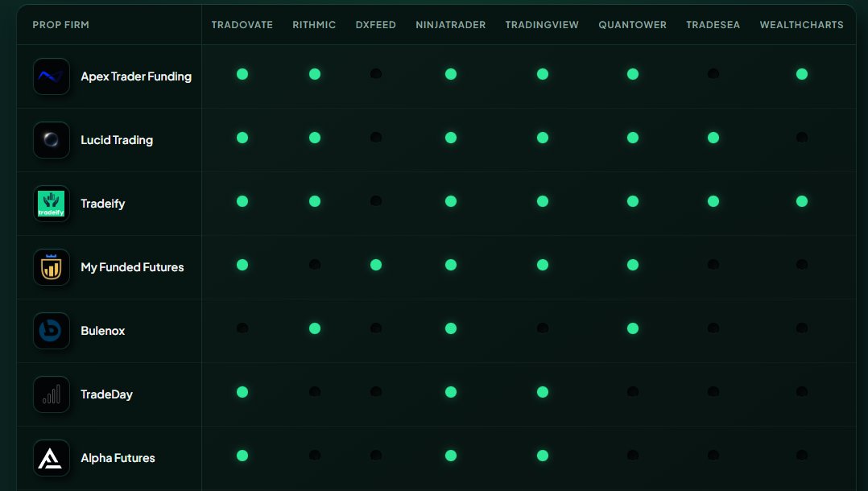Click Tradeify's dark DXFeed dot

click(376, 201)
